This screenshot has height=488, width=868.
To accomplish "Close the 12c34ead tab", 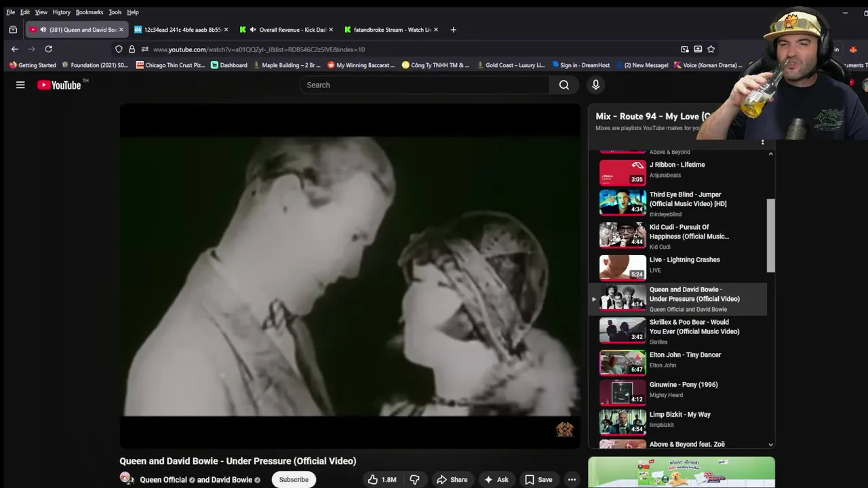I will (x=226, y=30).
